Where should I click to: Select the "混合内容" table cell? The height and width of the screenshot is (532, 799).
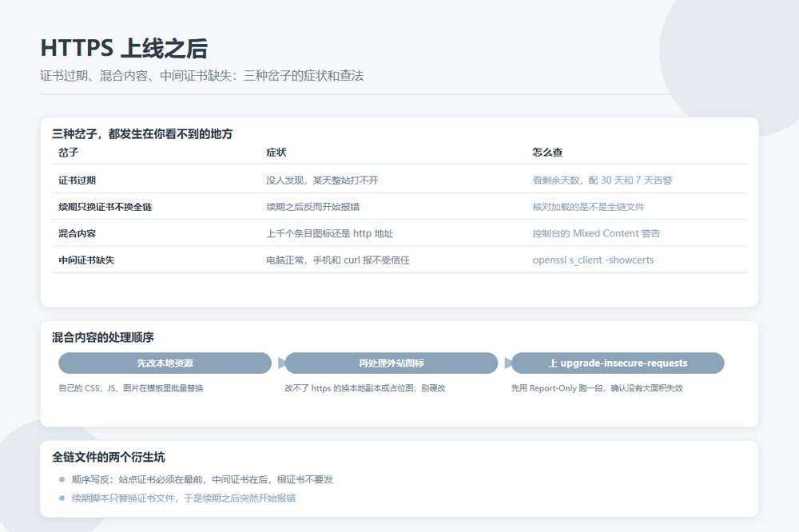(x=77, y=233)
